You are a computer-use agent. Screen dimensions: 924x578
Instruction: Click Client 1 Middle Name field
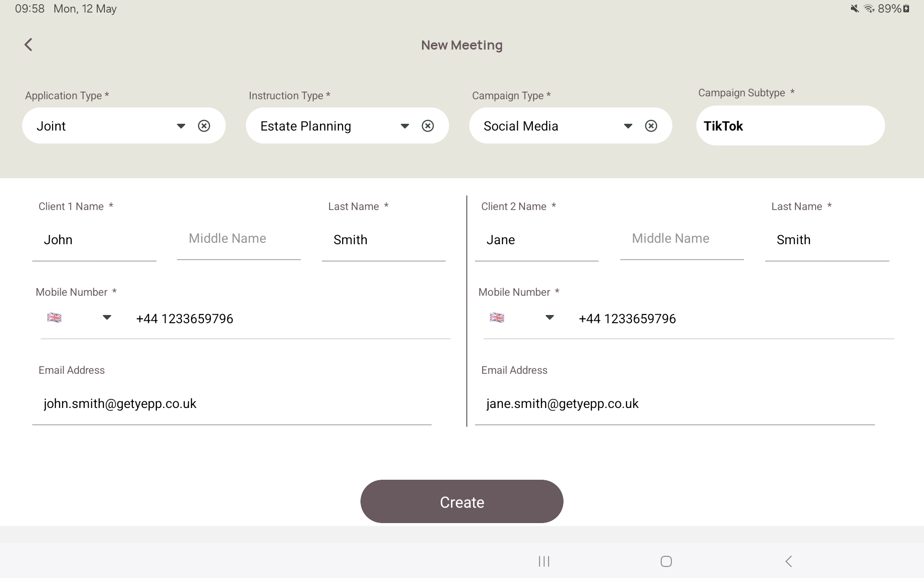(239, 238)
